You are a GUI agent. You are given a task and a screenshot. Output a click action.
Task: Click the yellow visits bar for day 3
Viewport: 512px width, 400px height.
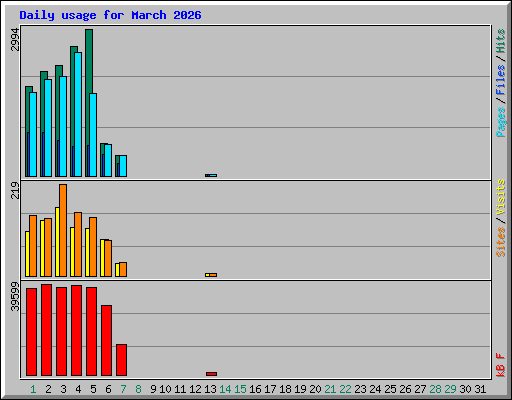point(57,242)
